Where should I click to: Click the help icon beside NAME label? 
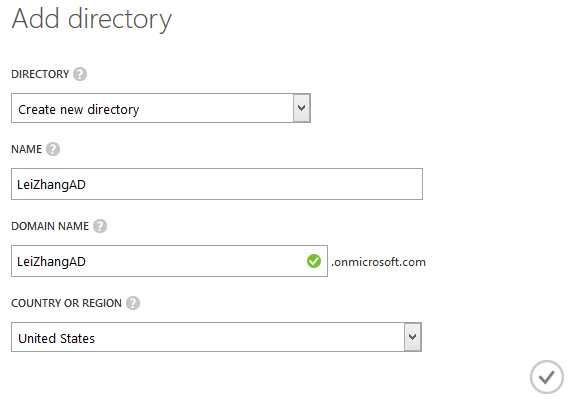click(53, 149)
